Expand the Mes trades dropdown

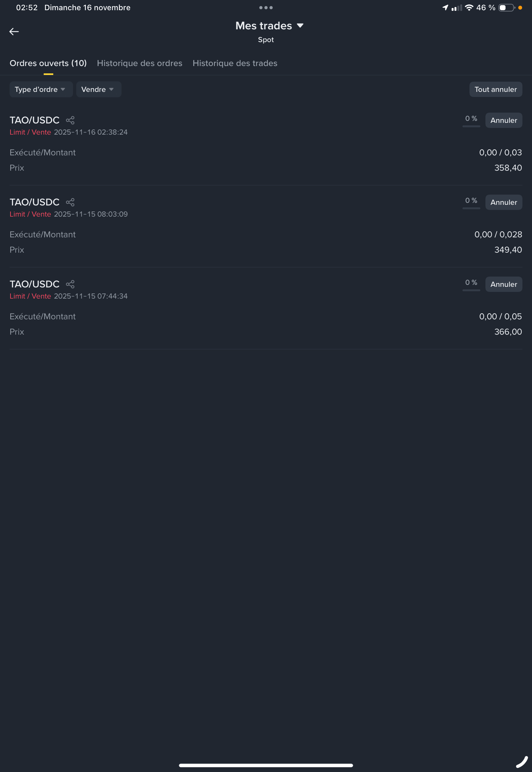point(269,26)
